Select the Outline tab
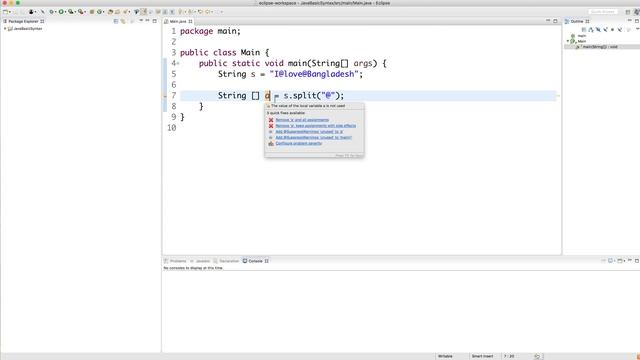 coord(577,21)
